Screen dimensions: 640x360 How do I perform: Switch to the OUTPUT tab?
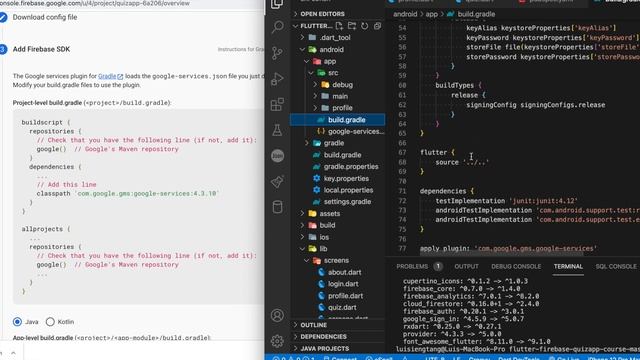466,267
